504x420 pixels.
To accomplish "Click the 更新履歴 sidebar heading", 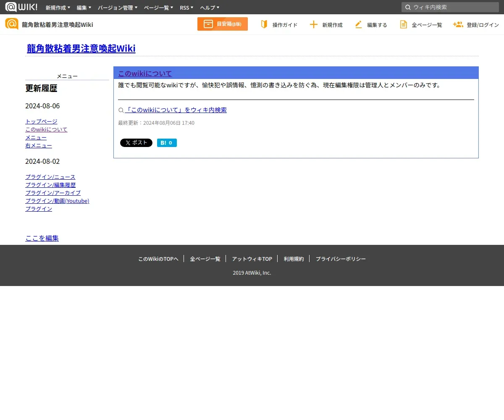I will point(41,88).
